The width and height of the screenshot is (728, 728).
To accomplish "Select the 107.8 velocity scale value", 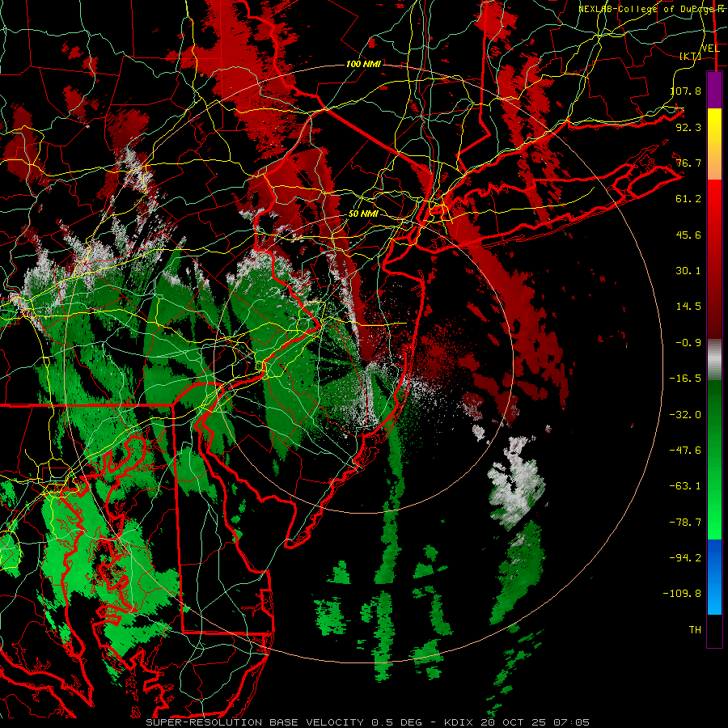I will point(685,91).
